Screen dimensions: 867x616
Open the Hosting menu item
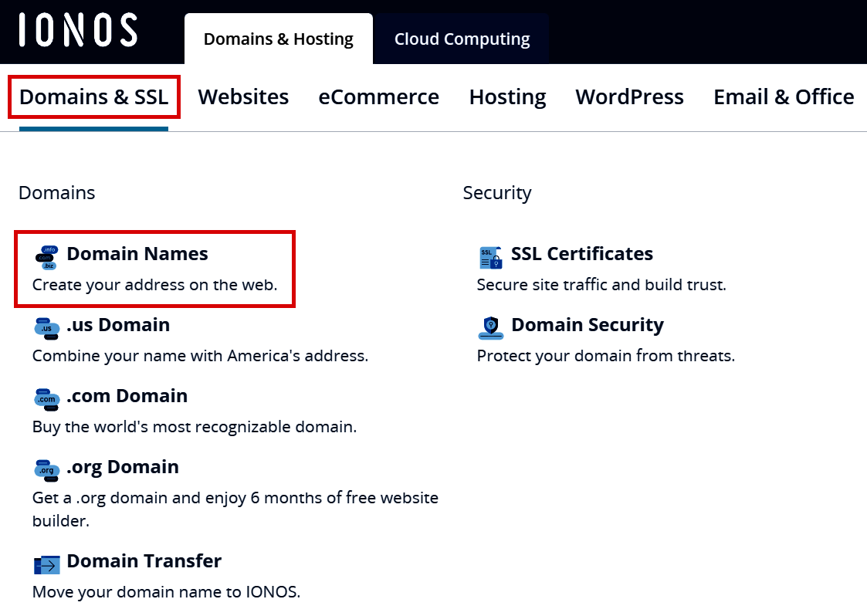click(x=507, y=96)
